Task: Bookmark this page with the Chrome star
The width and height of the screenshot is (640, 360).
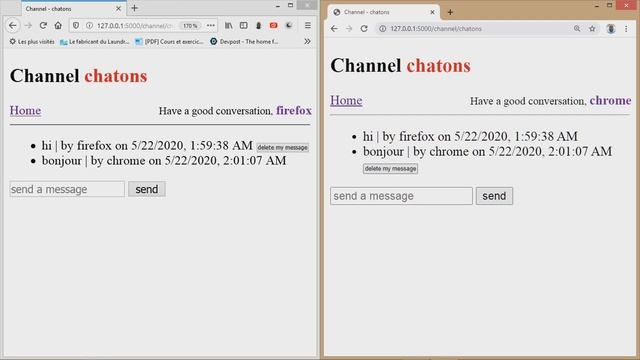Action: (x=592, y=29)
